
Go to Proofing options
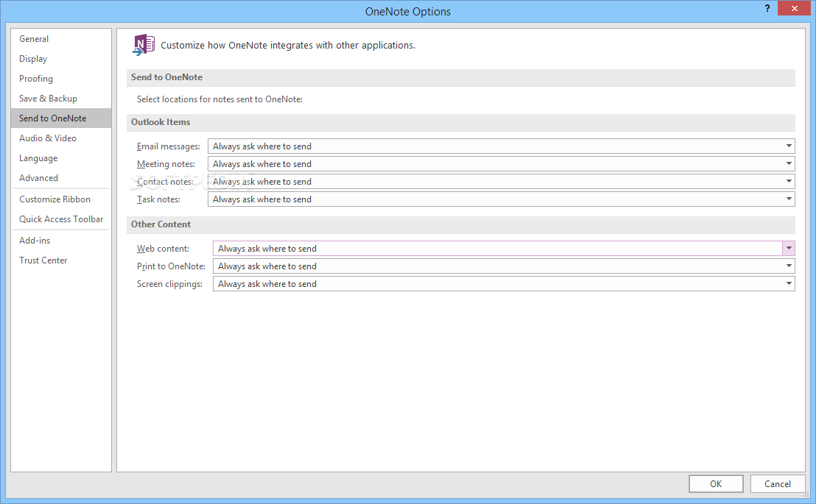pos(61,79)
